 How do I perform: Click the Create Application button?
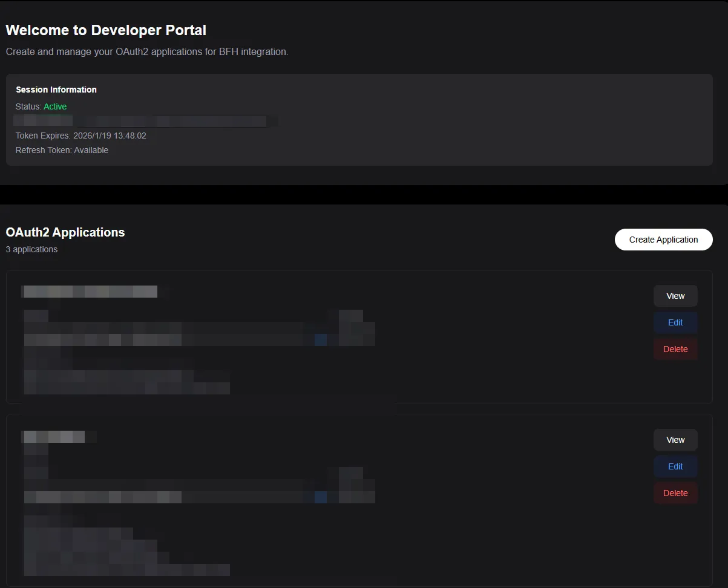(x=663, y=240)
